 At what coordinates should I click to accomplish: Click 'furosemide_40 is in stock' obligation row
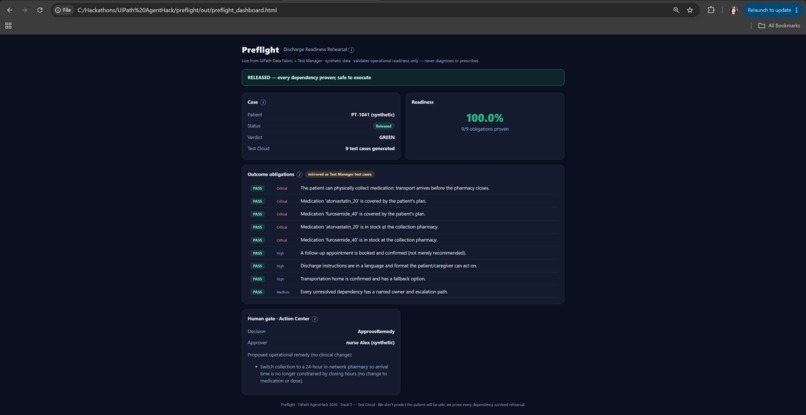403,240
